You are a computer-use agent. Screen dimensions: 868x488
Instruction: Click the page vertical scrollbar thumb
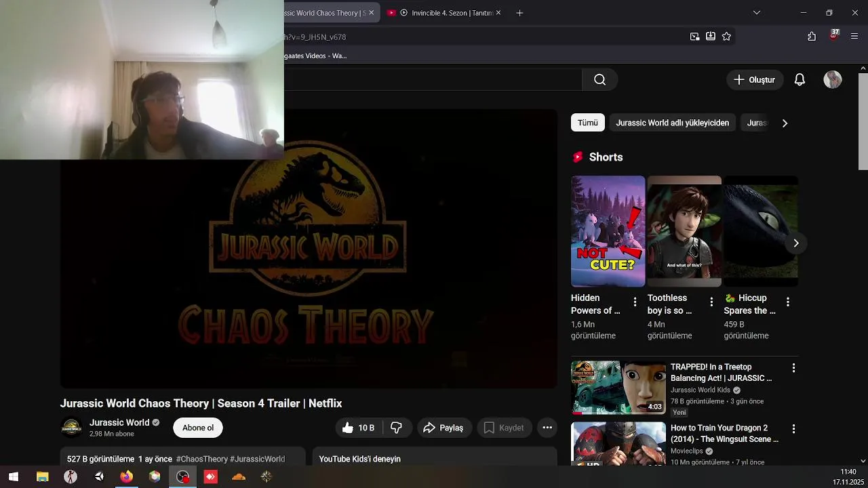(863, 121)
